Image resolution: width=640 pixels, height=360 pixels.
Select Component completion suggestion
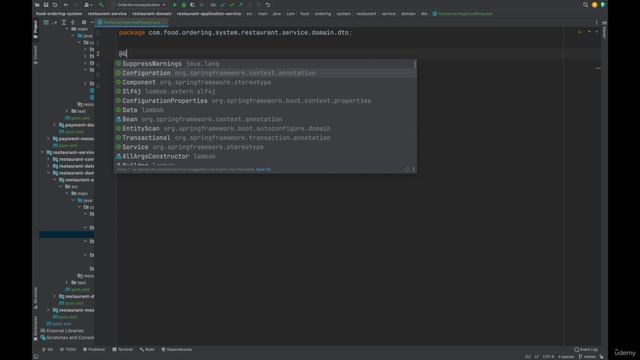[x=264, y=82]
